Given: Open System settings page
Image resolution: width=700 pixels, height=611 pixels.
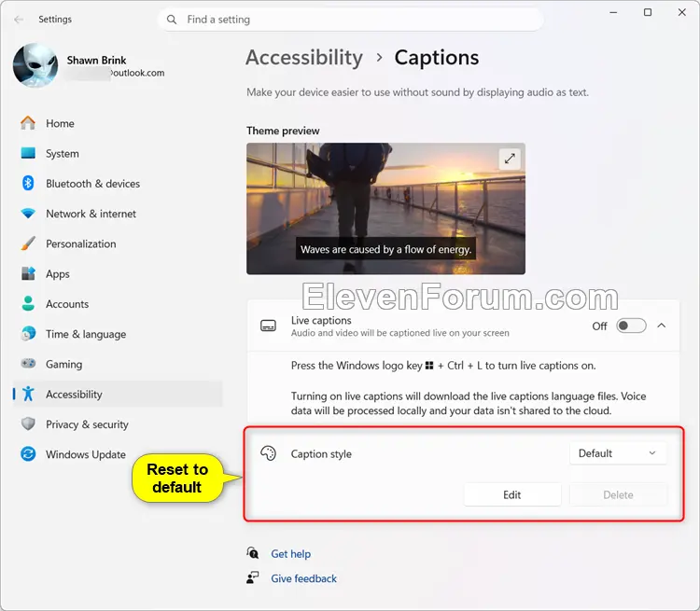Looking at the screenshot, I should 118,154.
